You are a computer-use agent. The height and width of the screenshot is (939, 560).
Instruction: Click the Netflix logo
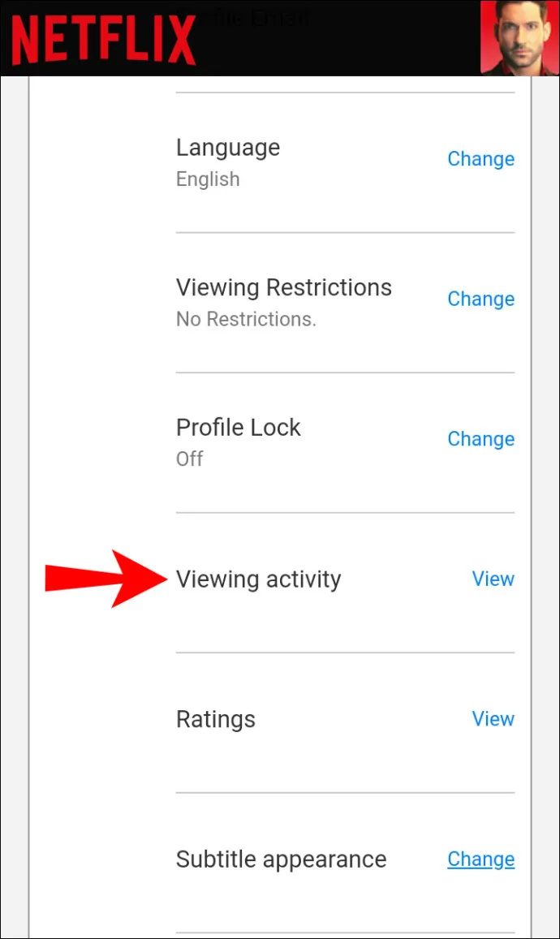click(x=104, y=39)
